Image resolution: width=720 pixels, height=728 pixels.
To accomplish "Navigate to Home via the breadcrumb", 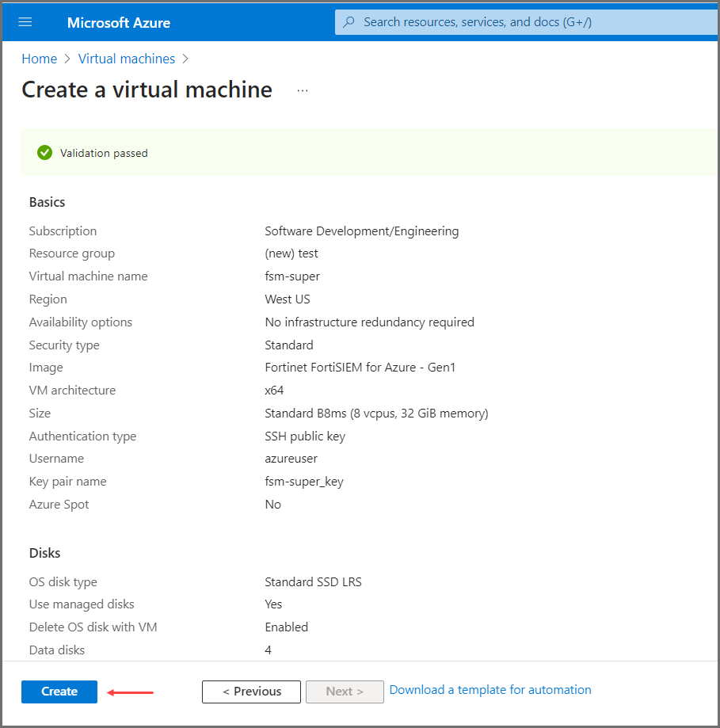I will [x=39, y=59].
